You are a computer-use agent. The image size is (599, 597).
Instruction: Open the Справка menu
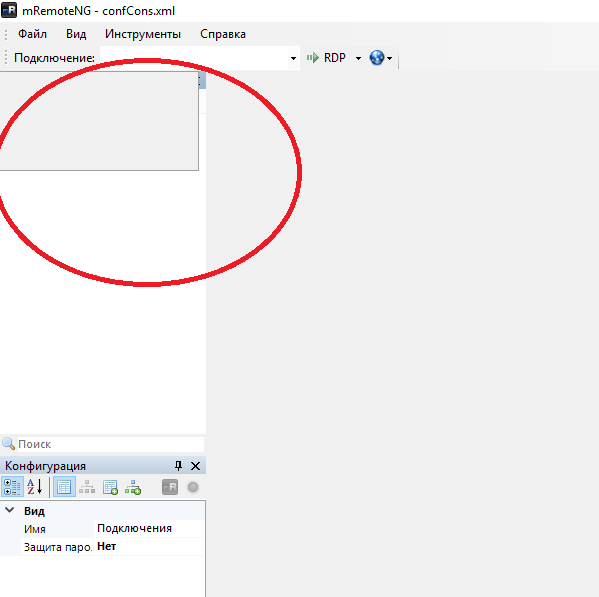point(223,34)
